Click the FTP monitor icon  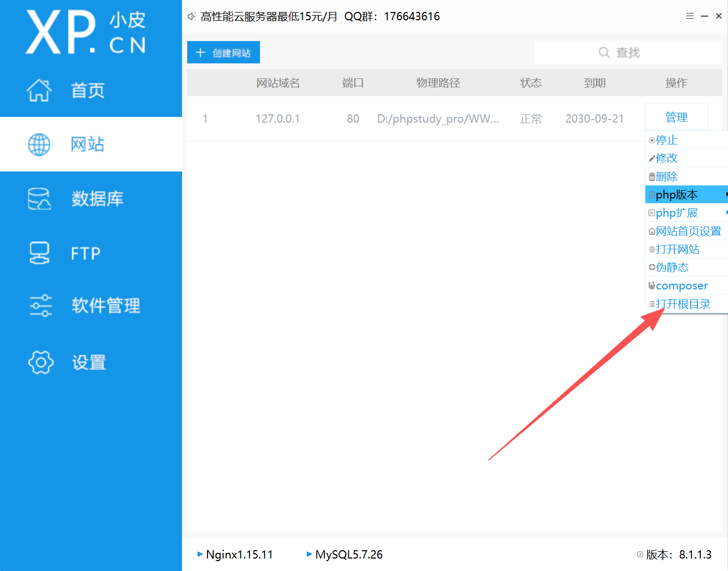(40, 253)
